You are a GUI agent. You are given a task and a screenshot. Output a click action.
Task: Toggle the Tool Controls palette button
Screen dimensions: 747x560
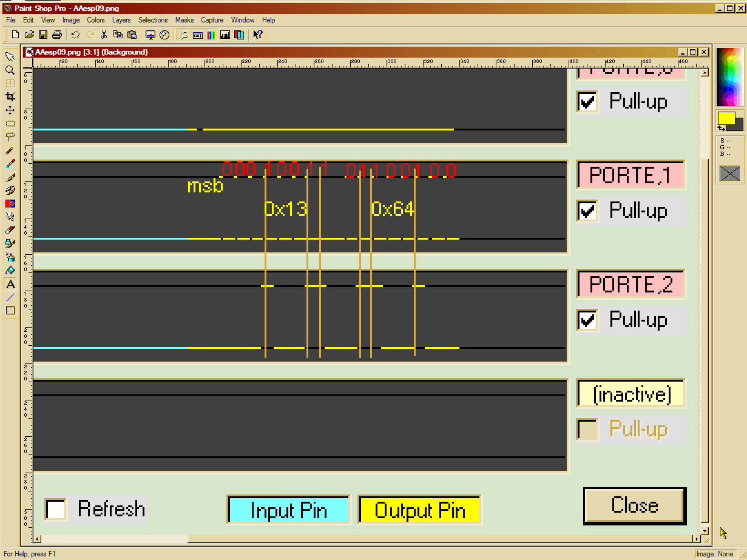tap(197, 35)
